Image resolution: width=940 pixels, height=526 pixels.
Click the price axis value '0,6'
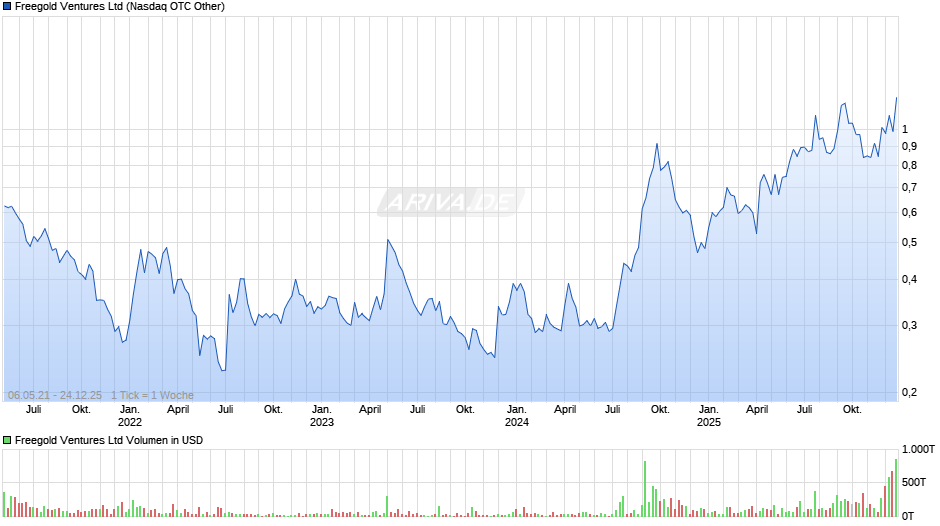[909, 213]
